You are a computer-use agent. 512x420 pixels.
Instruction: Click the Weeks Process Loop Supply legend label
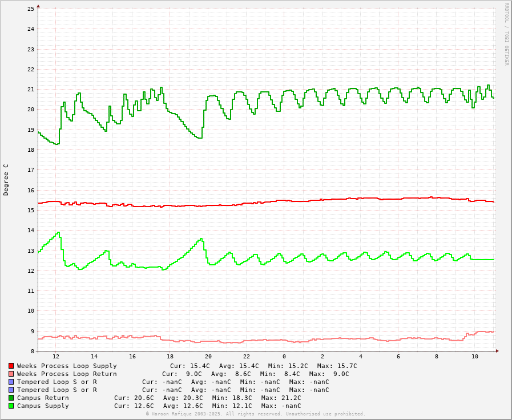click(x=67, y=366)
